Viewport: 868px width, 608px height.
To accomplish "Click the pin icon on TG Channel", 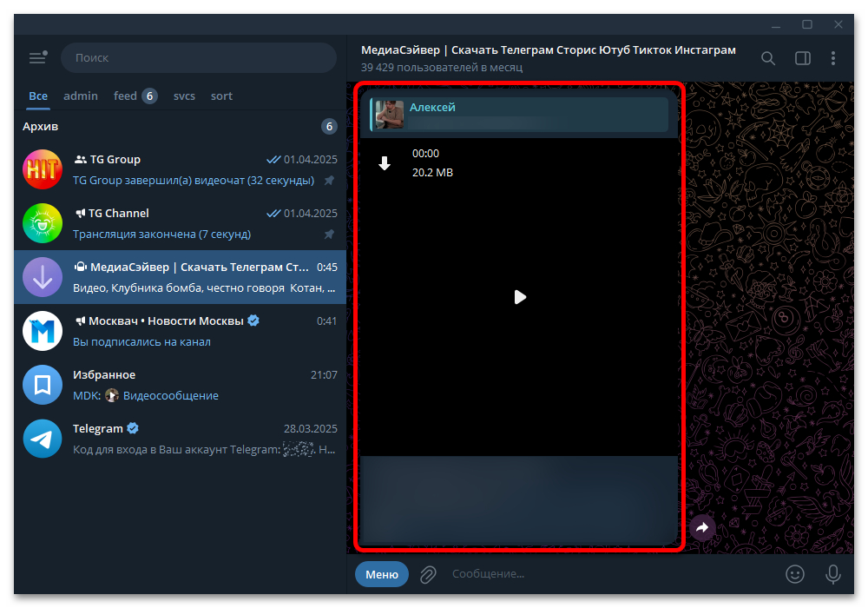I will click(329, 235).
